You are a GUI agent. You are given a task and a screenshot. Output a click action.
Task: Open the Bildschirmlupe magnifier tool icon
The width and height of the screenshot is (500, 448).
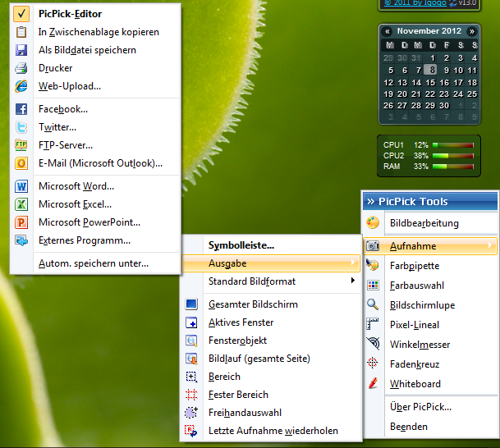(374, 305)
